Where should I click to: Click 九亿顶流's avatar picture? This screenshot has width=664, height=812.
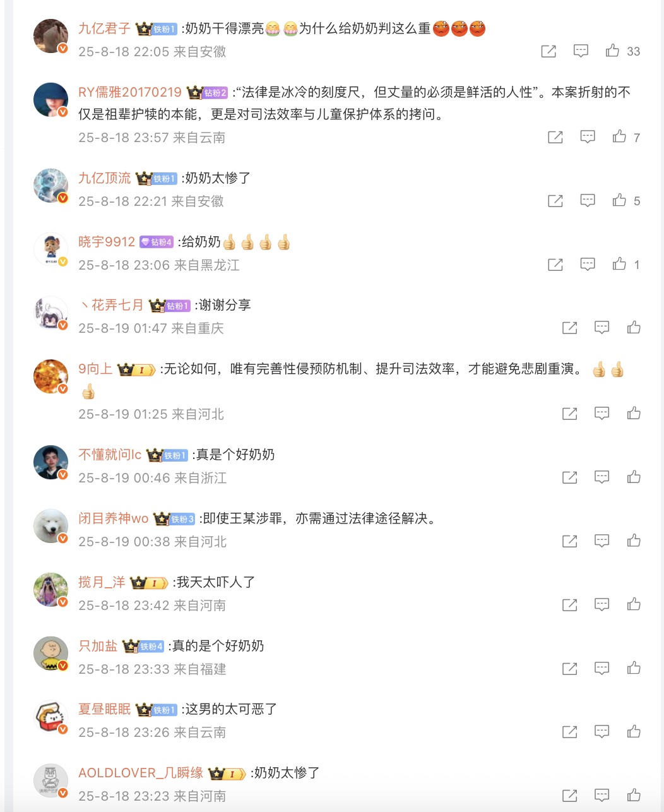50,186
